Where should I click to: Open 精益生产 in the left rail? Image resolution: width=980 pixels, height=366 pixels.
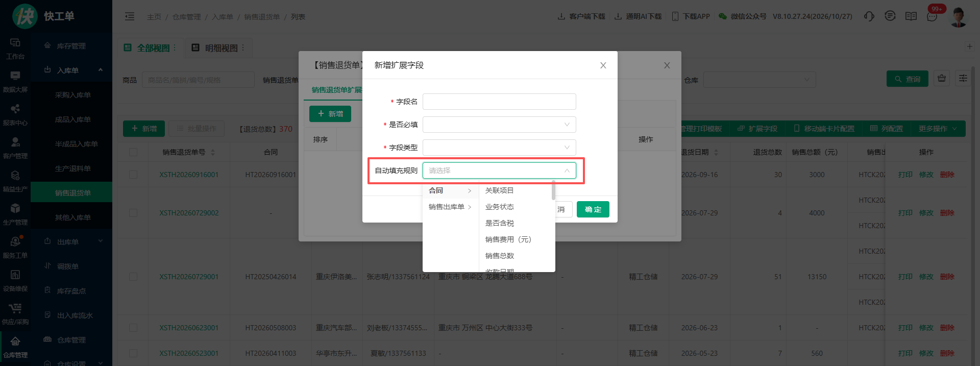click(x=15, y=182)
